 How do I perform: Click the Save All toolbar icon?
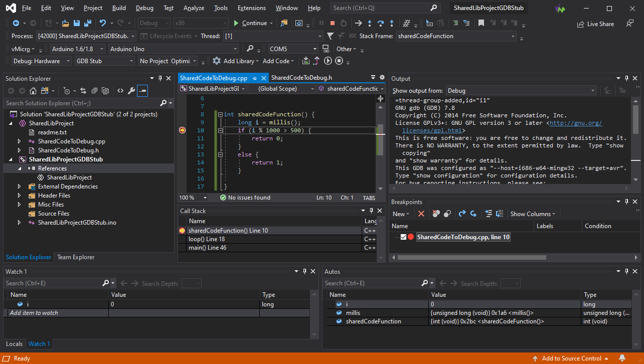pyautogui.click(x=87, y=23)
